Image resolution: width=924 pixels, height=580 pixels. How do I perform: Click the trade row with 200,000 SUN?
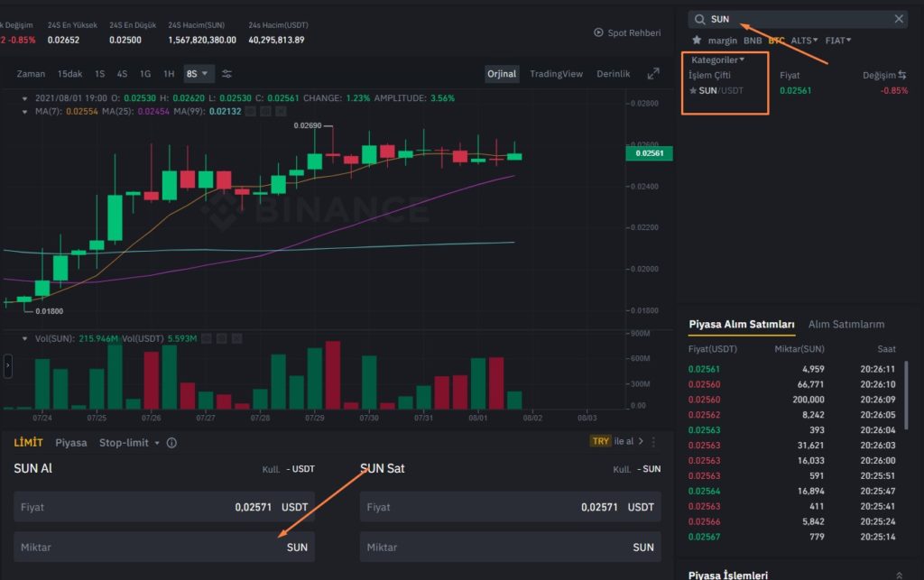point(791,400)
